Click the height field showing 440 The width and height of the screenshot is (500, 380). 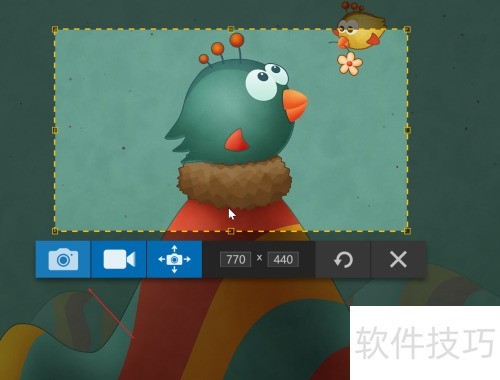283,259
